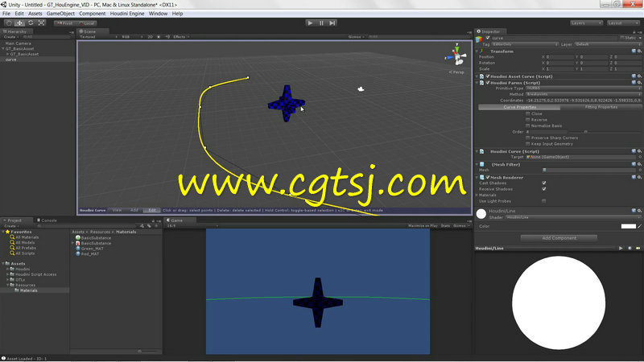Click the Add Component button
644x362 pixels.
[x=559, y=238]
